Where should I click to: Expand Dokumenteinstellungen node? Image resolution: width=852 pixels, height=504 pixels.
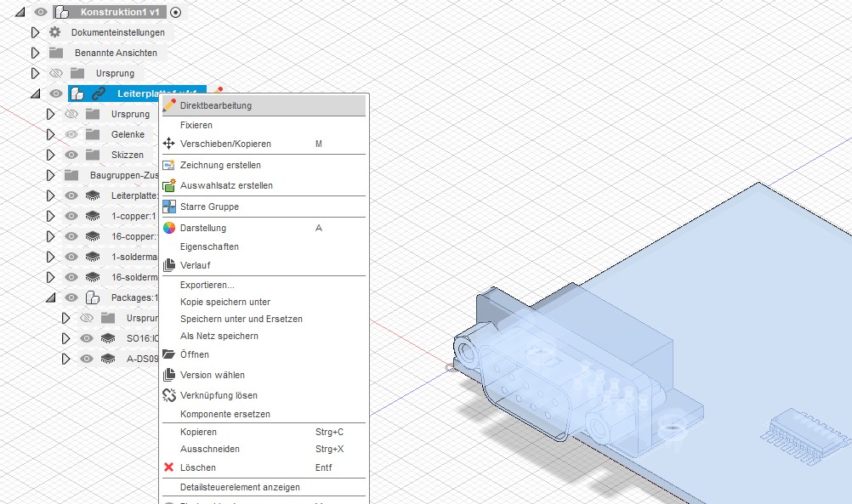point(36,32)
